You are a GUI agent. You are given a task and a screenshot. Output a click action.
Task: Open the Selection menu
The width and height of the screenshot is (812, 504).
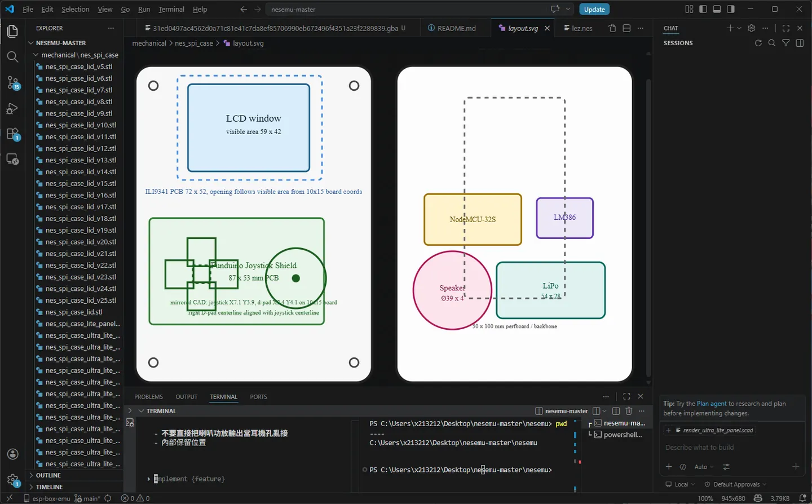point(75,9)
